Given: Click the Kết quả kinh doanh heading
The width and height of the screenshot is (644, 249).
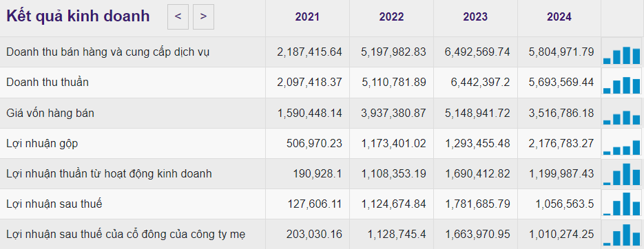Looking at the screenshot, I should point(78,17).
